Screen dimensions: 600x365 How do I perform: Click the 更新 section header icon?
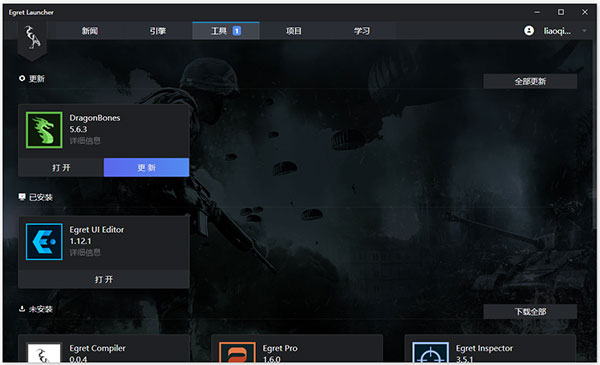22,78
